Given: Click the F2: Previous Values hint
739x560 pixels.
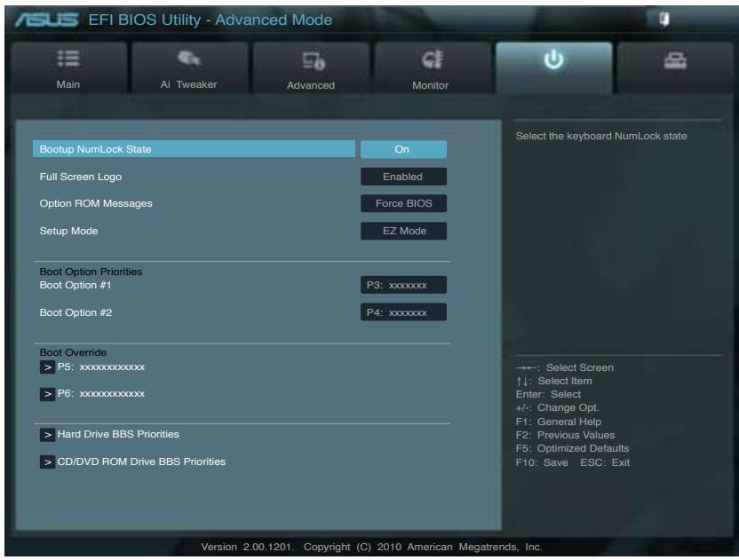Looking at the screenshot, I should point(565,435).
